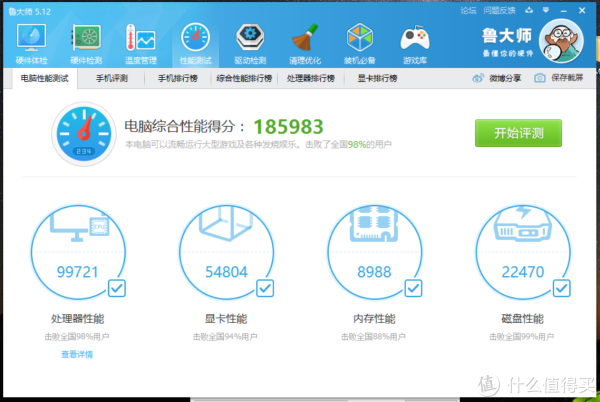600x402 pixels.
Task: Open the 论坛 forum link
Action: [468, 11]
